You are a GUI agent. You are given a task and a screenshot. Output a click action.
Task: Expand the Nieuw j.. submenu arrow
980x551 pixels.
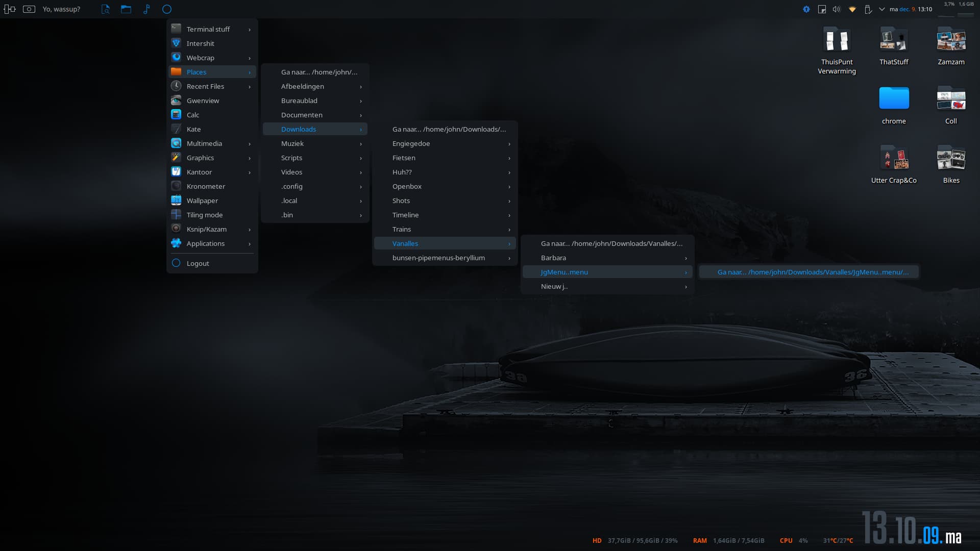(x=686, y=287)
